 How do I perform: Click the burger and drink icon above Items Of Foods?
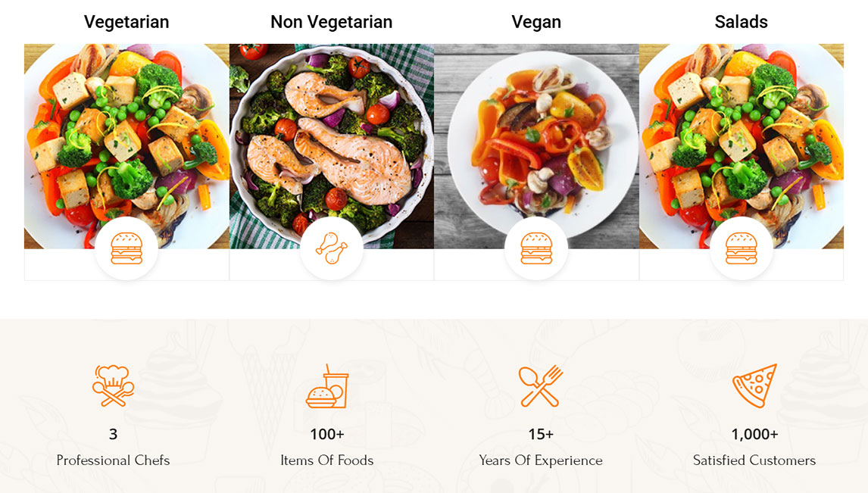(327, 385)
